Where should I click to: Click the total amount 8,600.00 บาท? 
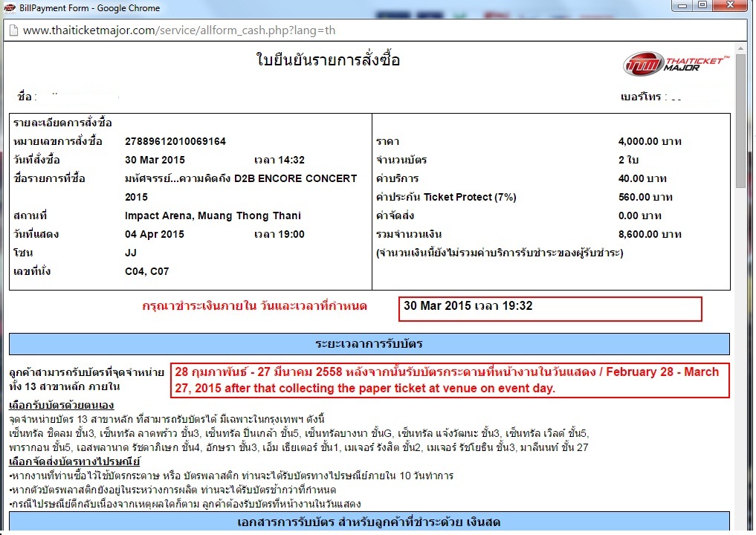(650, 234)
